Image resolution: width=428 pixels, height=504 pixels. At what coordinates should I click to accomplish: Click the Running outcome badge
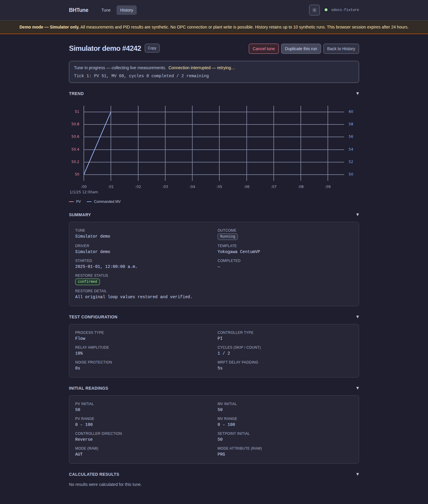tap(228, 237)
